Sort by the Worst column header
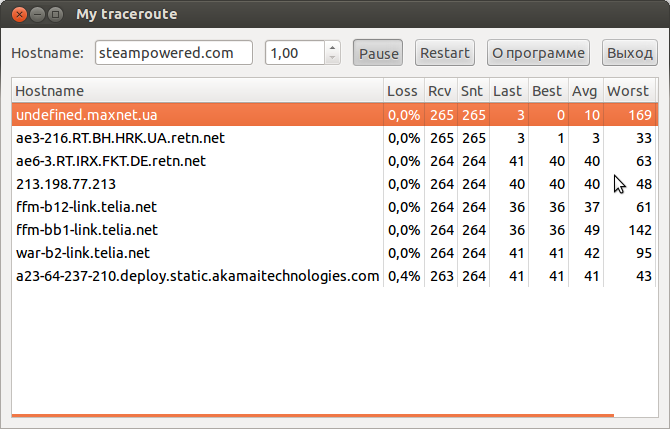The width and height of the screenshot is (670, 429). click(x=628, y=91)
